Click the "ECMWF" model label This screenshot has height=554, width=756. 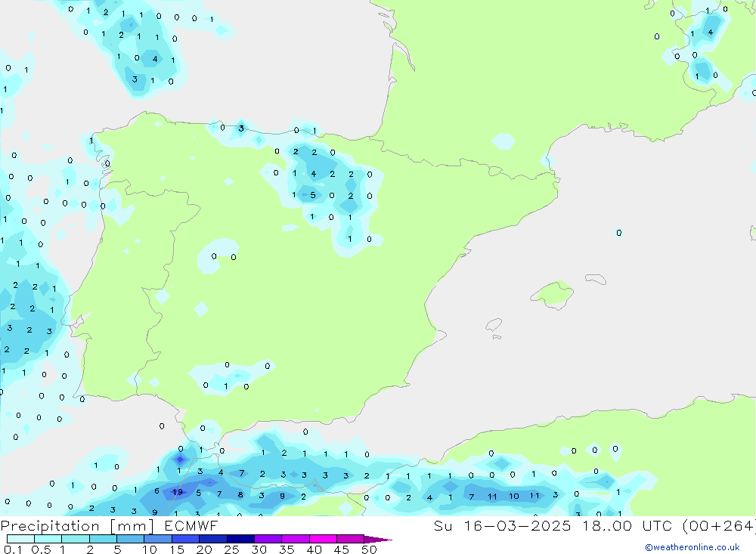coord(191,525)
